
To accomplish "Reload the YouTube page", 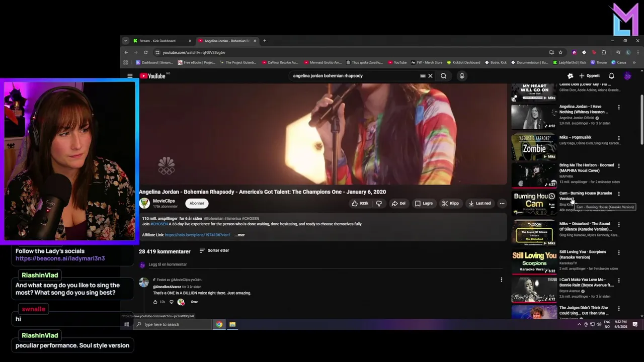I will click(x=145, y=52).
